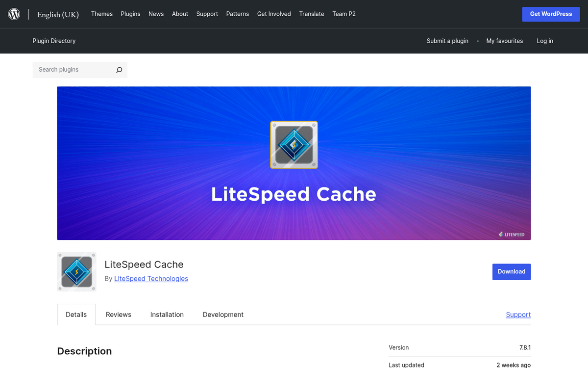
Task: Switch to the Development tab
Action: point(223,315)
